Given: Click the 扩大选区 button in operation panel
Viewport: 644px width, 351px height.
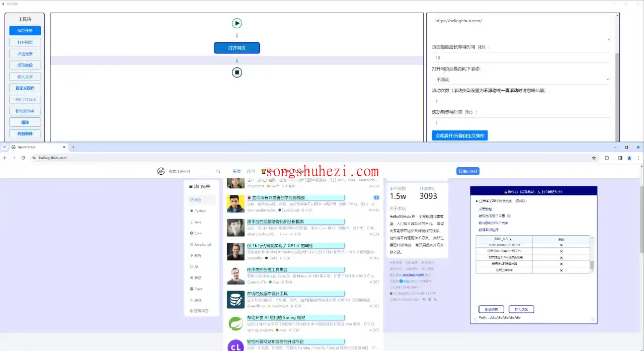Looking at the screenshot, I should [521, 309].
